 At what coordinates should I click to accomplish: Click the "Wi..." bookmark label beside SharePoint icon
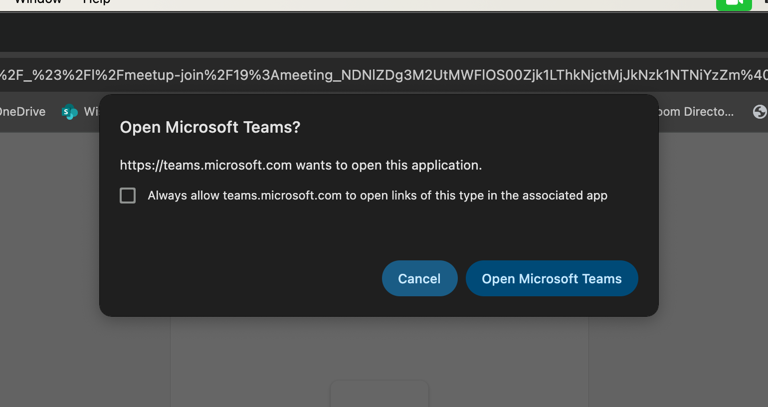click(91, 112)
